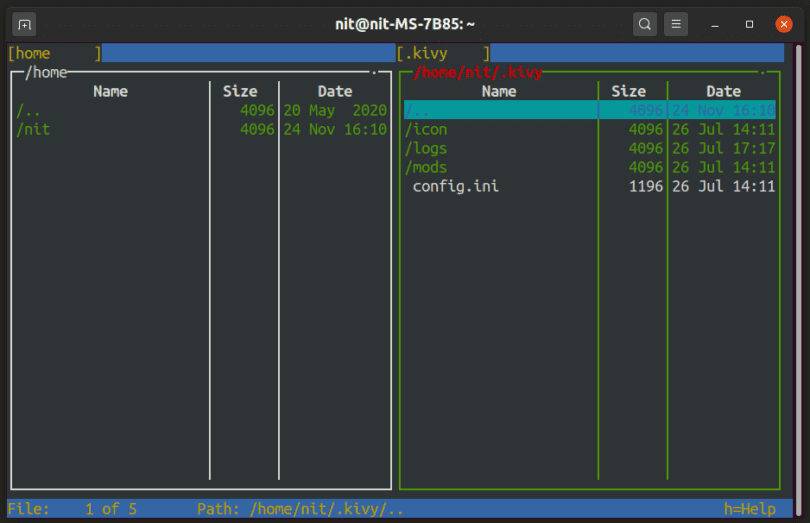Click Size column header in left pane
The image size is (810, 523).
tap(240, 91)
